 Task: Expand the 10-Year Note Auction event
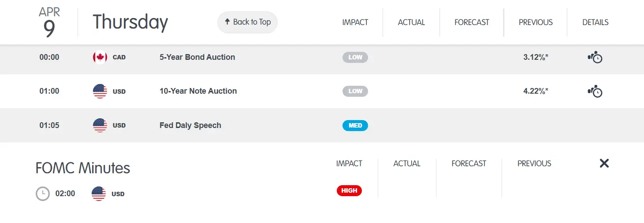pos(198,91)
